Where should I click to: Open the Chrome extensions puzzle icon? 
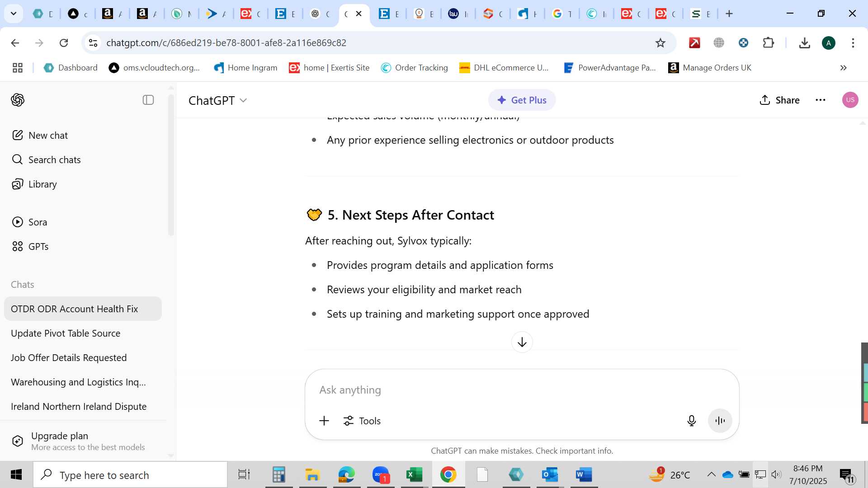[769, 42]
